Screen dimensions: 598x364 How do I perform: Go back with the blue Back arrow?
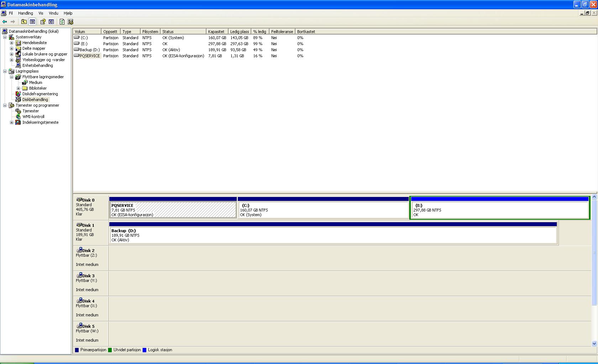tap(5, 22)
